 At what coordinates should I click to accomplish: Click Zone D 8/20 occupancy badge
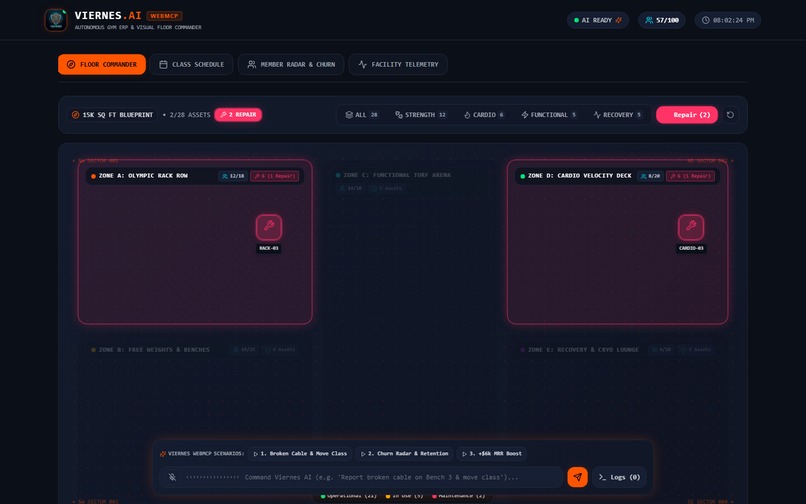coord(650,176)
